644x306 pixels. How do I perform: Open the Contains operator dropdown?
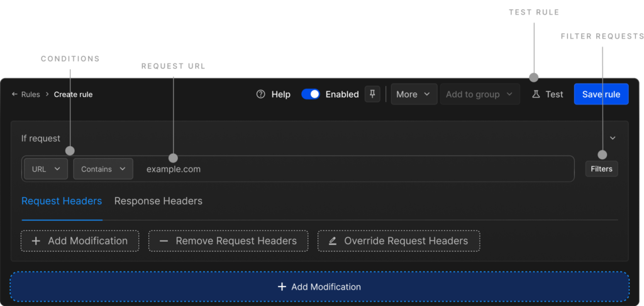tap(103, 169)
